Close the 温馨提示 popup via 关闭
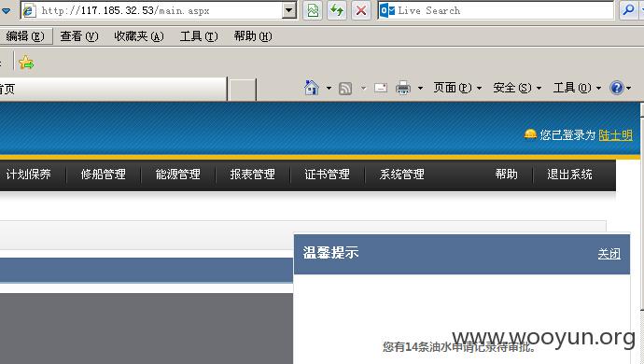This screenshot has width=644, height=364. 609,254
